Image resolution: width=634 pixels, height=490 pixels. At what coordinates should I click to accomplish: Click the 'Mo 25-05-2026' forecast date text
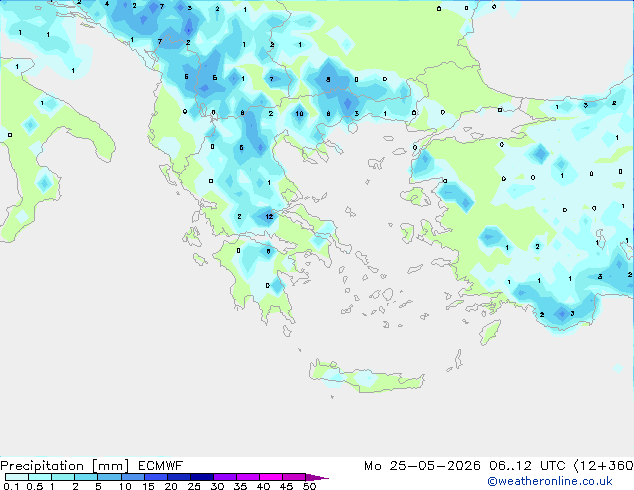(423, 466)
